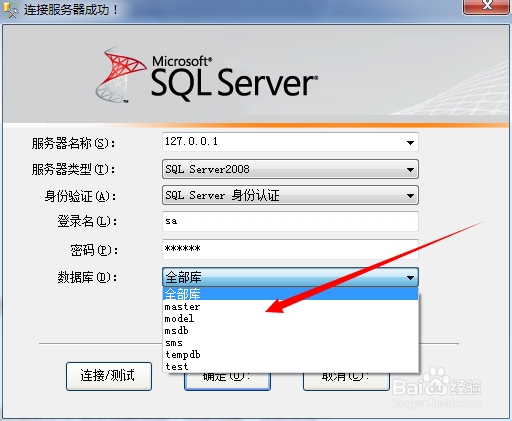Select msdb database option
Viewport: 512px width, 421px height.
click(x=291, y=331)
